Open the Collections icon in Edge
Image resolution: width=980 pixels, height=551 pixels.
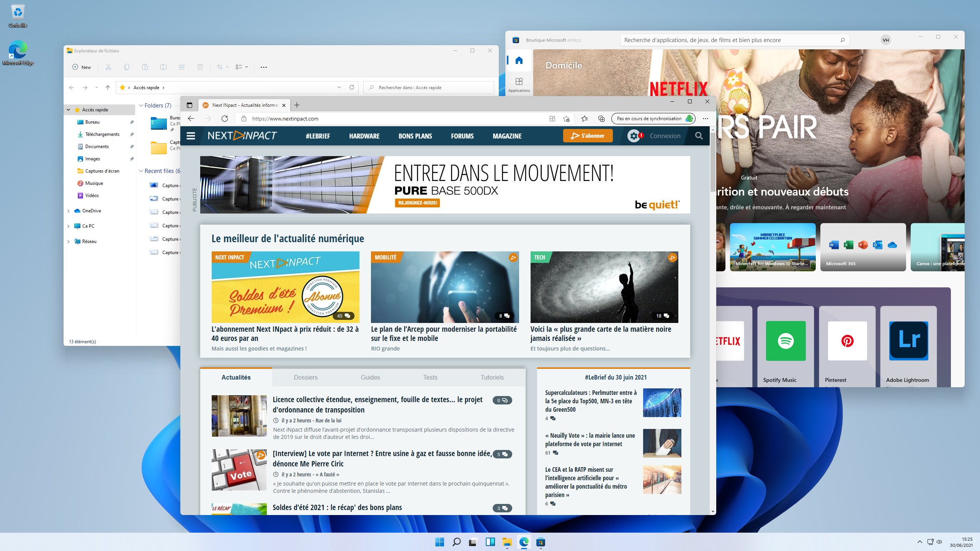(601, 119)
